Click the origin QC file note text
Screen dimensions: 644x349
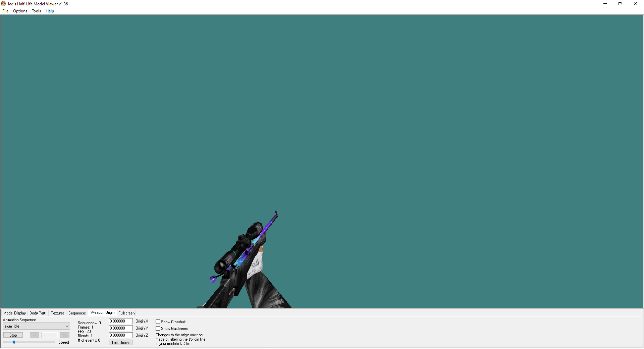180,339
